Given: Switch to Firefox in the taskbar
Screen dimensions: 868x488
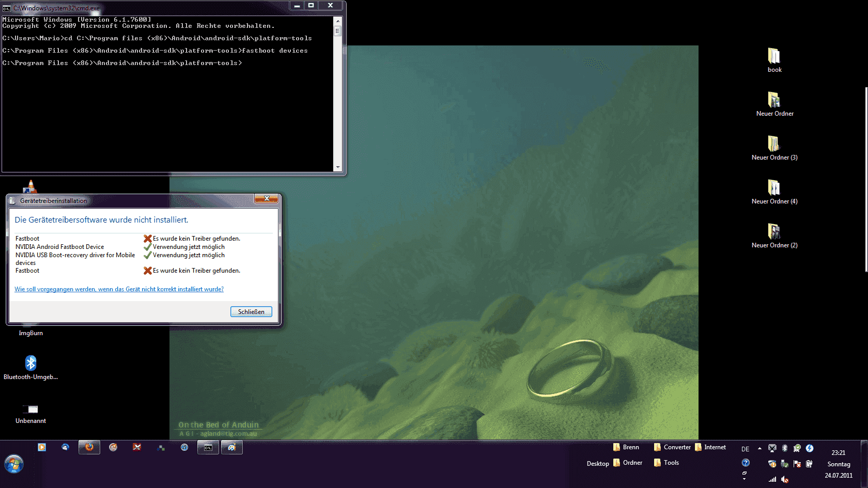Looking at the screenshot, I should (x=89, y=447).
